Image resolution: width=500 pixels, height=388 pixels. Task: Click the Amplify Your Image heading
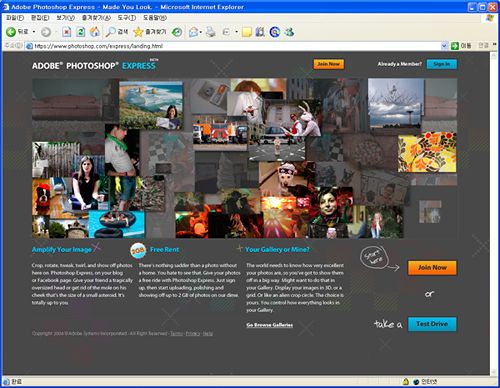62,250
